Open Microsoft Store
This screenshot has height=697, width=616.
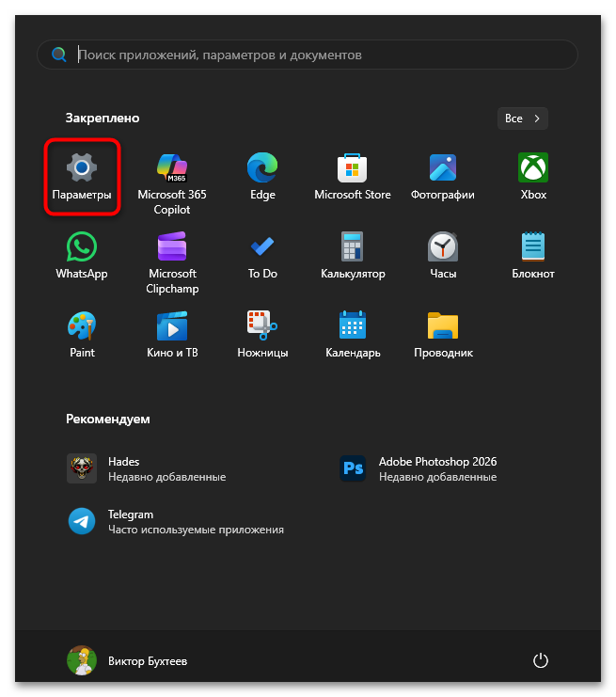click(x=353, y=177)
